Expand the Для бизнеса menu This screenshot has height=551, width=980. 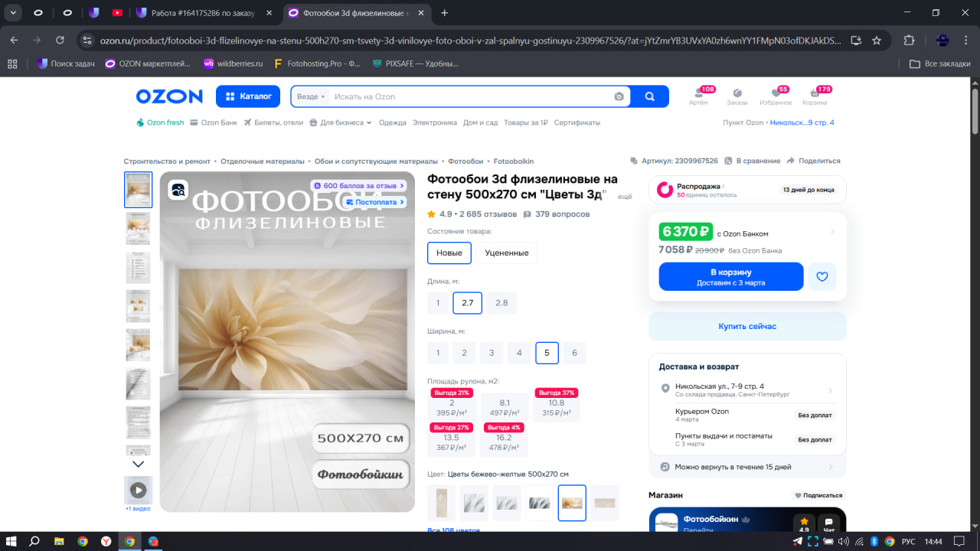pos(341,122)
